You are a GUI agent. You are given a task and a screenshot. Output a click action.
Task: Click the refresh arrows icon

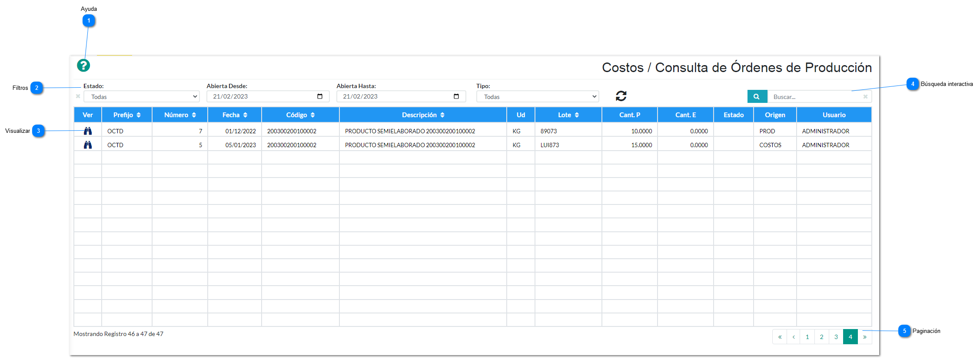[x=621, y=96]
